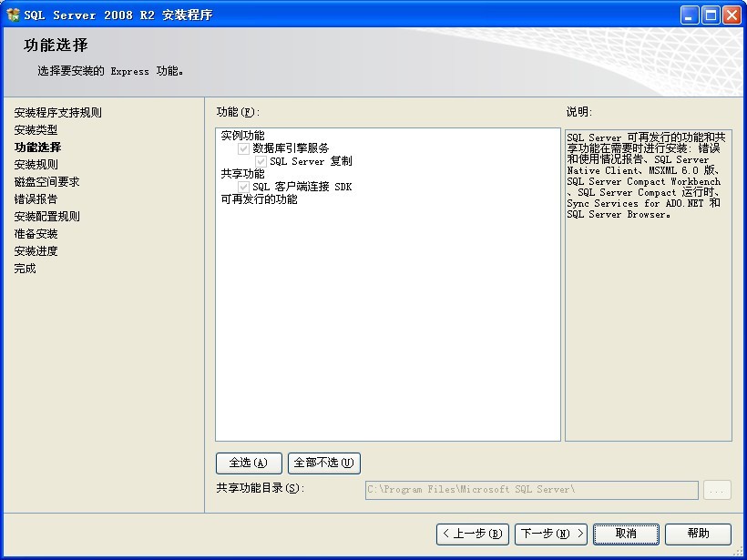Click 下一步 to proceed to next step
This screenshot has height=560, width=747.
point(550,535)
